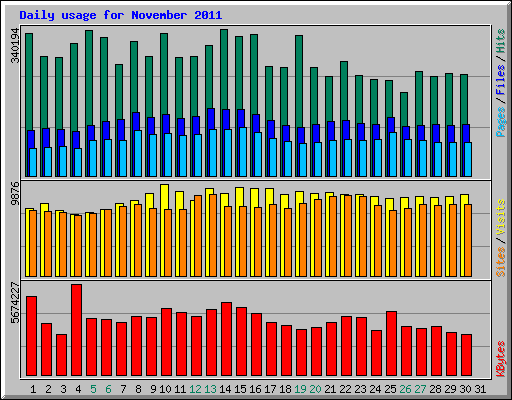Click the red KBytes bar for day 30
The height and width of the screenshot is (400, 512).
466,355
